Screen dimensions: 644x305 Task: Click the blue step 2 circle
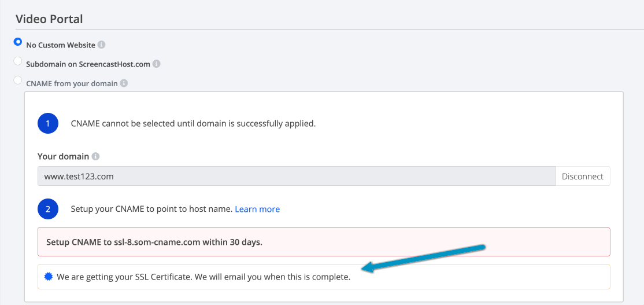coord(47,210)
